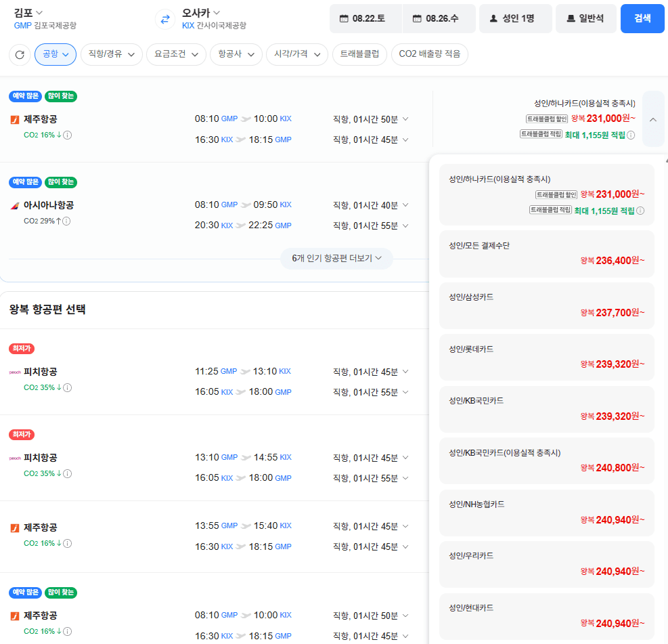The width and height of the screenshot is (668, 644).
Task: Click 예약 많은 badge on 아시아나항공
Action: pyautogui.click(x=25, y=182)
